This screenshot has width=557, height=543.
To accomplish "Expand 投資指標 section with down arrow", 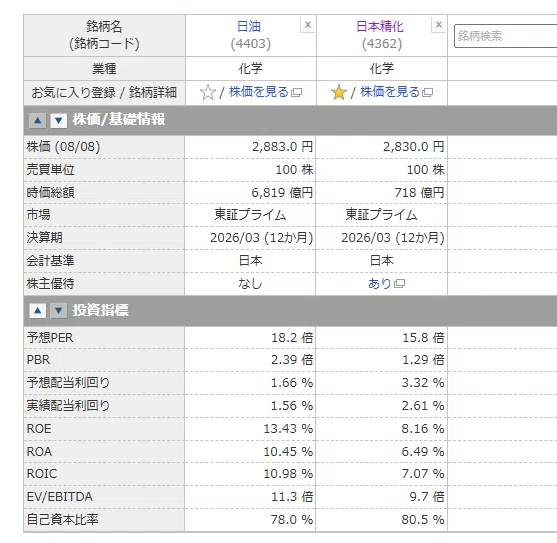I will pyautogui.click(x=59, y=311).
